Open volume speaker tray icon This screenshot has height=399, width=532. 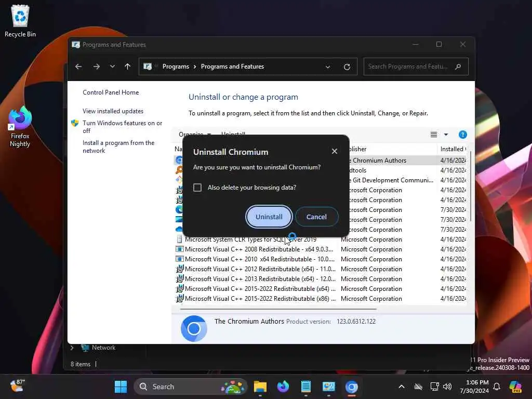pyautogui.click(x=447, y=387)
